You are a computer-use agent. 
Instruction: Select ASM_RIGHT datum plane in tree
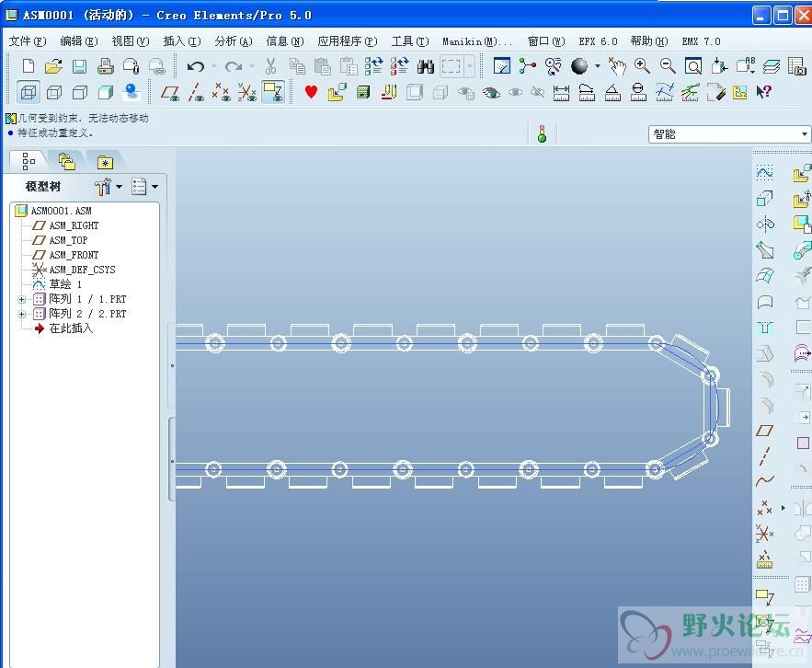(74, 225)
